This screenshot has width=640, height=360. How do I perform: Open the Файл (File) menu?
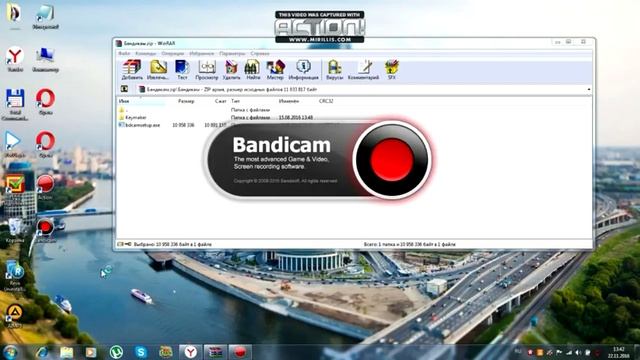124,53
